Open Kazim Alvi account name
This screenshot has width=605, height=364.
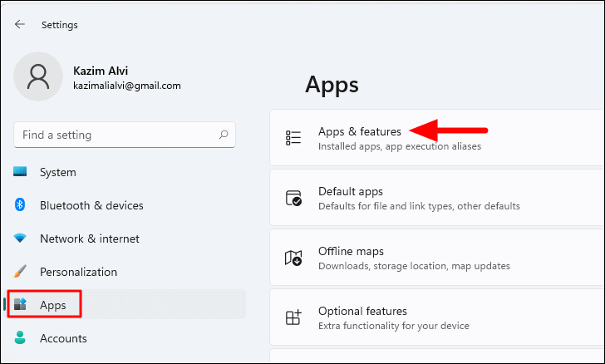[101, 71]
